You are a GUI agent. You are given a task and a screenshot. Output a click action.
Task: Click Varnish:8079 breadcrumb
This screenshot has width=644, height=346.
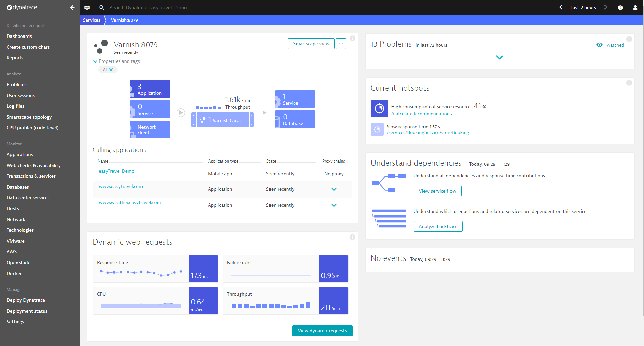[124, 20]
